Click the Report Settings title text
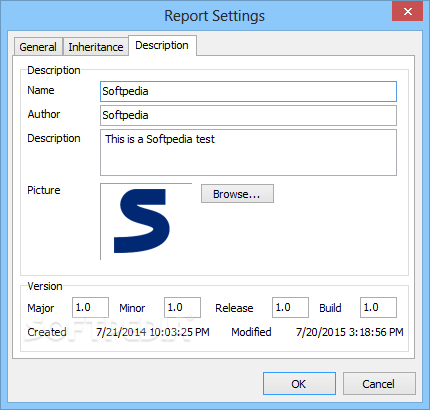430x410 pixels. pyautogui.click(x=214, y=16)
